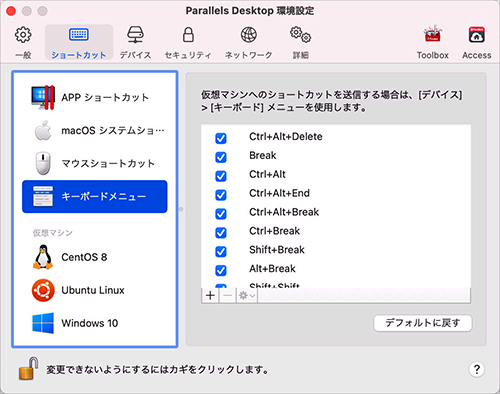The width and height of the screenshot is (500, 394).
Task: Open Parallels Access icon
Action: coord(476,43)
